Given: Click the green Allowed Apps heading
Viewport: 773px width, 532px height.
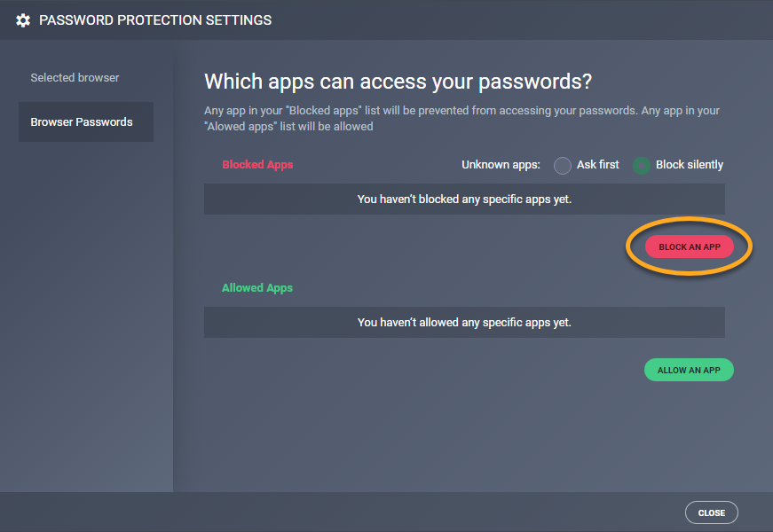Looking at the screenshot, I should coord(257,288).
